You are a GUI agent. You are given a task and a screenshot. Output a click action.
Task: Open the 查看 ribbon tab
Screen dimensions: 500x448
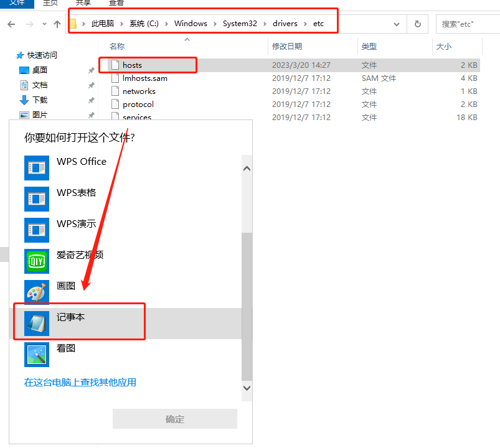point(116,3)
